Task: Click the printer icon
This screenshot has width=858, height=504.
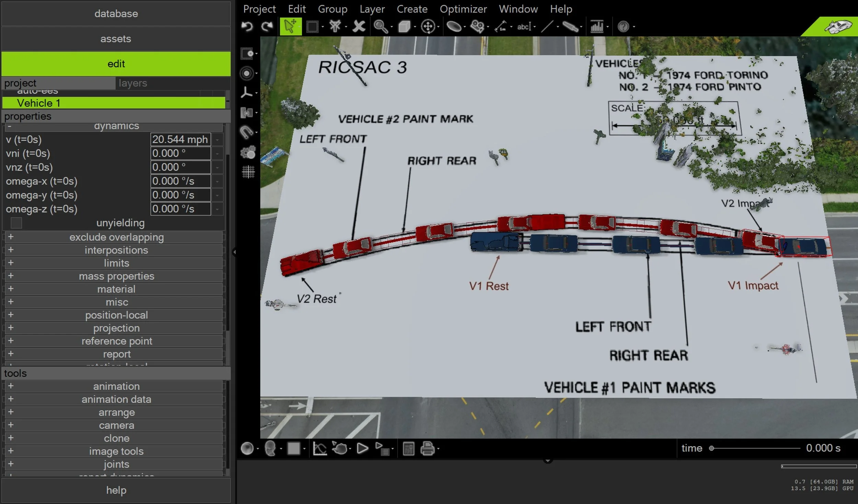Action: coord(428,448)
